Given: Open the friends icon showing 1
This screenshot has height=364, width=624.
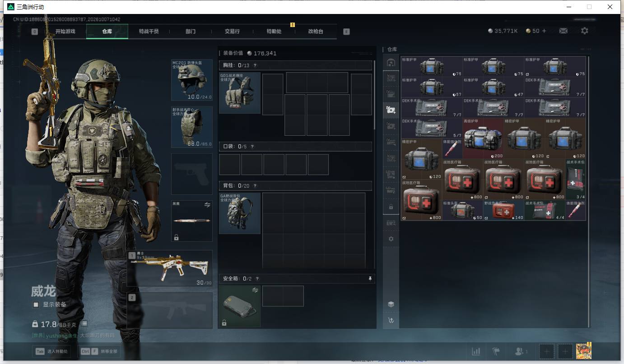Looking at the screenshot, I should pyautogui.click(x=521, y=351).
